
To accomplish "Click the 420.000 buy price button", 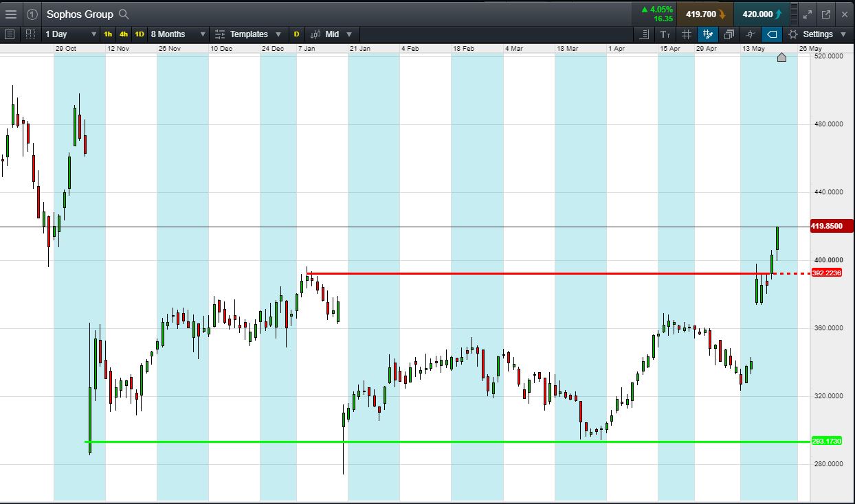I will tap(762, 14).
